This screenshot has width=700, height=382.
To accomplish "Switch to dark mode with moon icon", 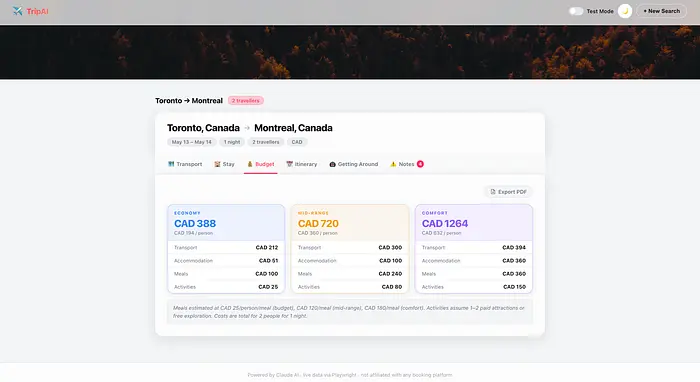I will click(x=625, y=11).
